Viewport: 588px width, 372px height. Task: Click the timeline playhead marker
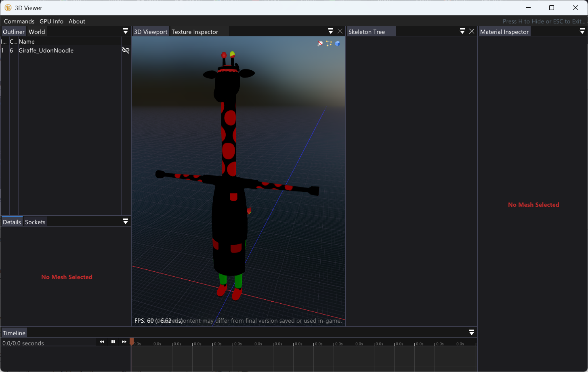[132, 342]
